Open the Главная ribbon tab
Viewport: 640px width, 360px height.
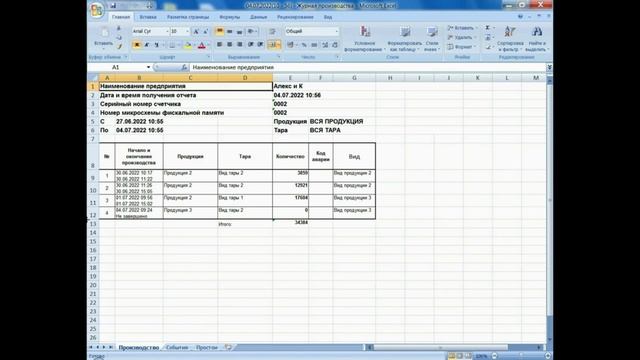[121, 17]
